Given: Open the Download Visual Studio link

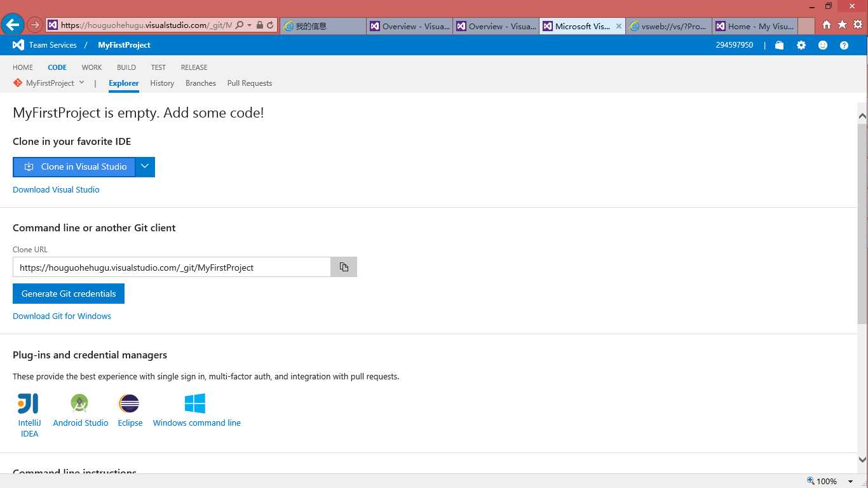Looking at the screenshot, I should click(56, 189).
